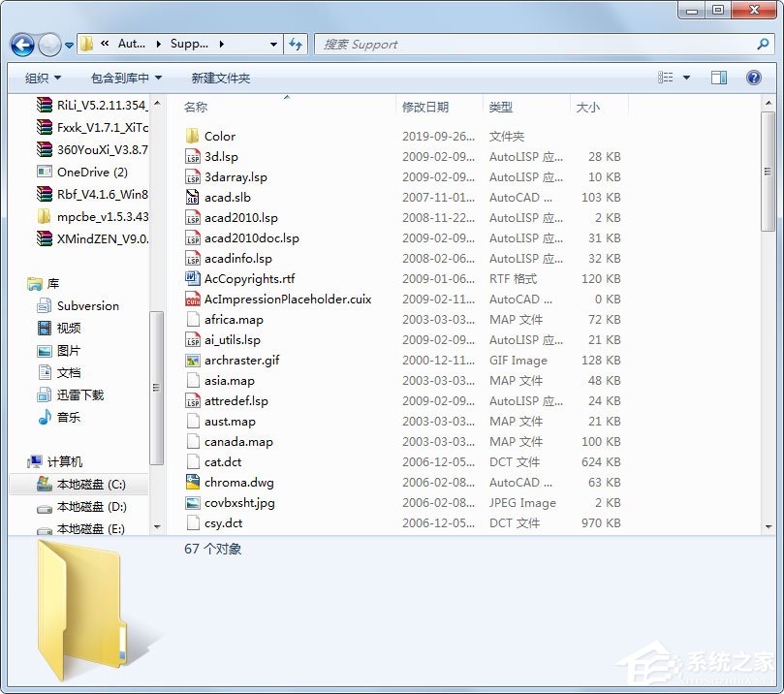Click the back navigation button
Image resolution: width=784 pixels, height=694 pixels.
coord(21,45)
